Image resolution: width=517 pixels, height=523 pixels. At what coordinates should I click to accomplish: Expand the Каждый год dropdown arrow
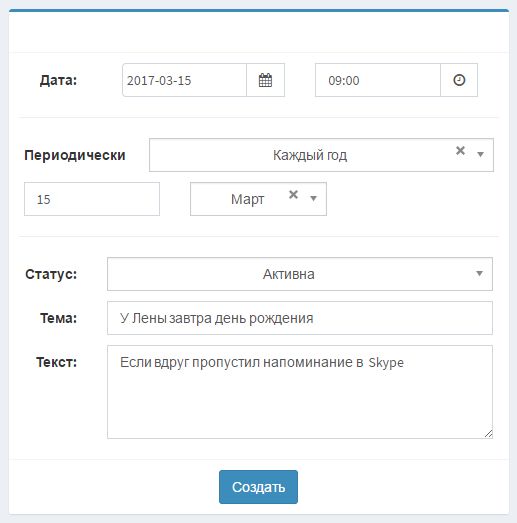(x=480, y=154)
